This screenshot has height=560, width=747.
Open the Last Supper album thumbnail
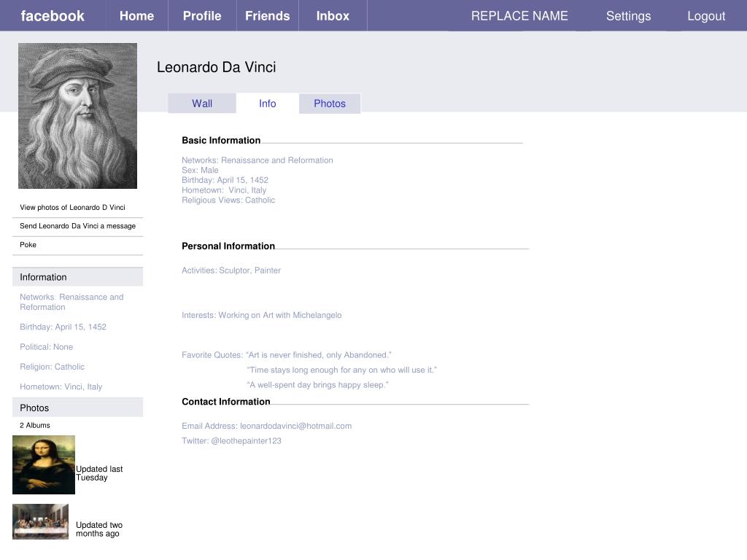click(41, 521)
